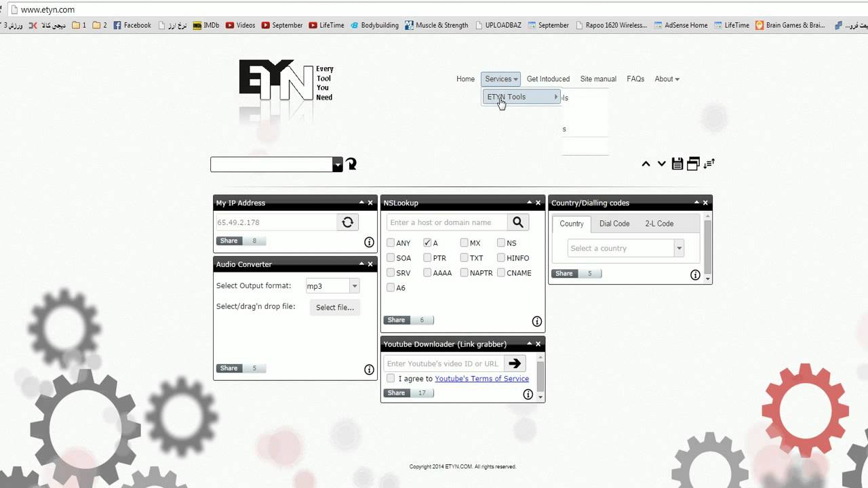This screenshot has height=488, width=868.
Task: Select the Country tab
Action: click(572, 224)
